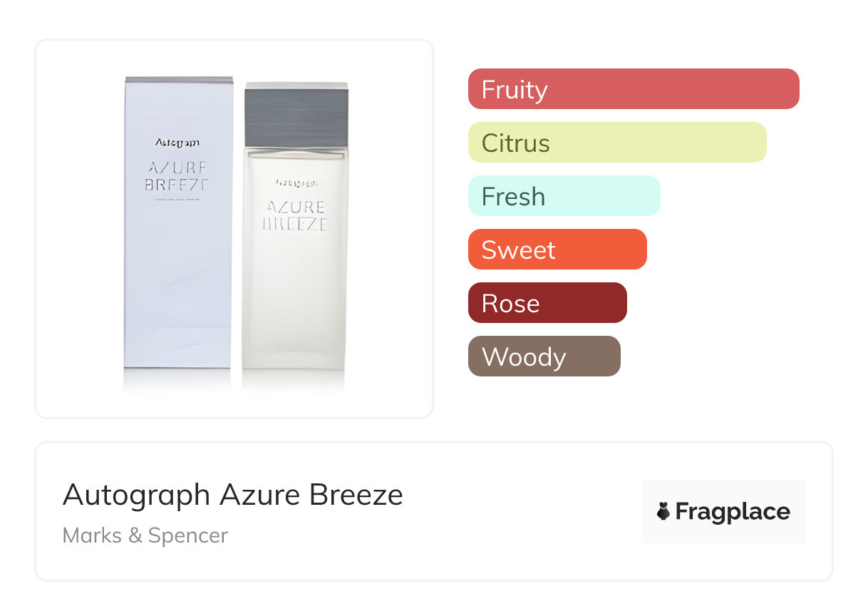Choose the Fresh accord bar

564,196
